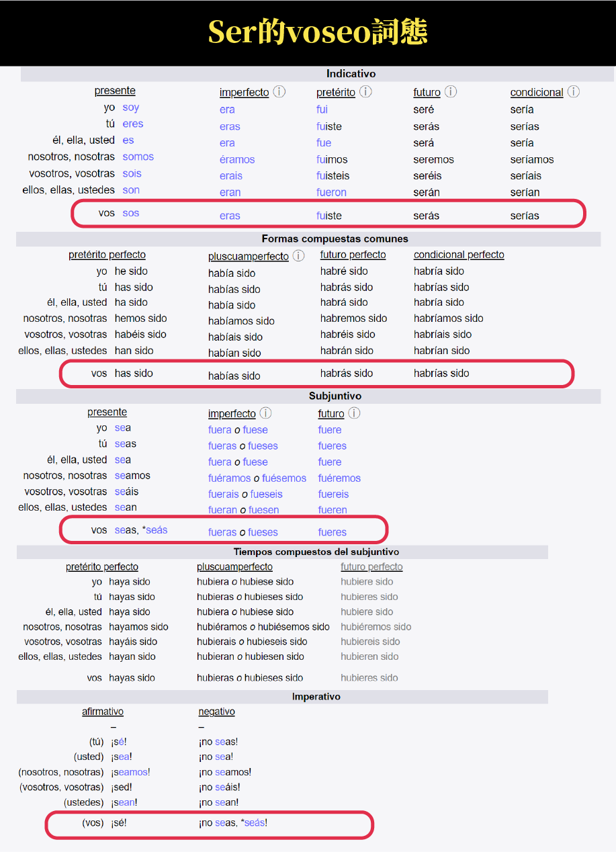The image size is (616, 852).
Task: Open the info icon next to Subjuntivo imperfecto
Action: [266, 413]
